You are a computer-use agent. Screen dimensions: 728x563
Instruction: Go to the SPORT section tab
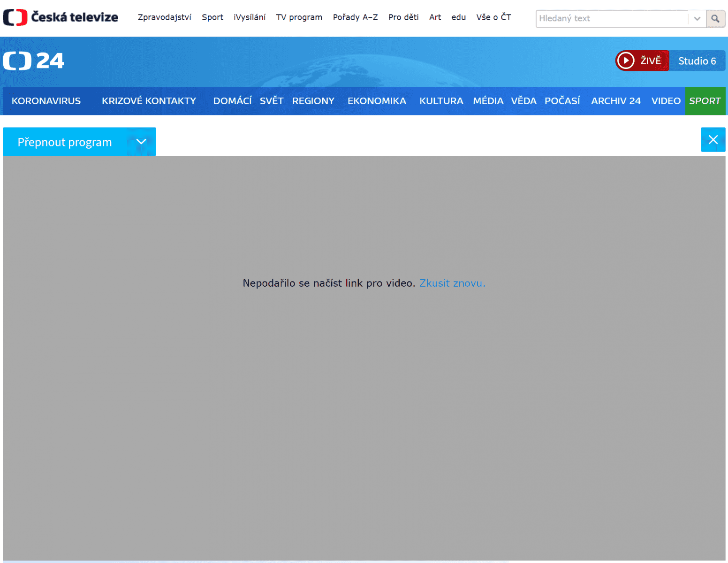[705, 101]
